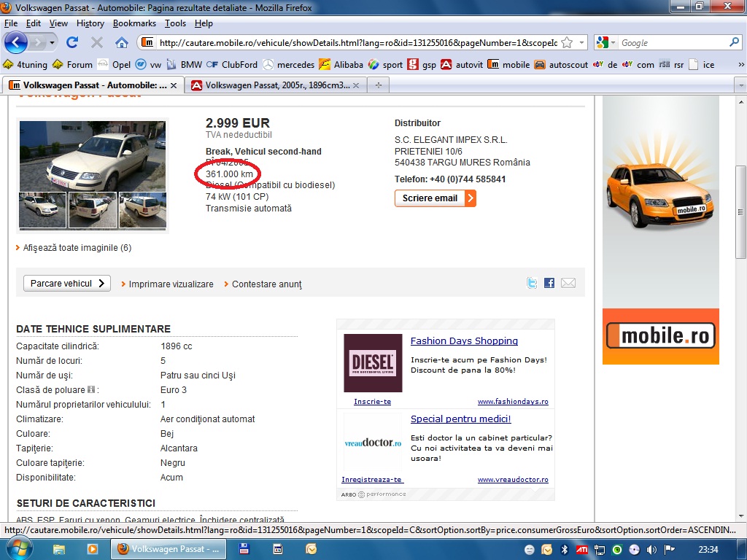Open the eBay com bookmark
Viewport: 747px width, 560px height.
pyautogui.click(x=638, y=65)
